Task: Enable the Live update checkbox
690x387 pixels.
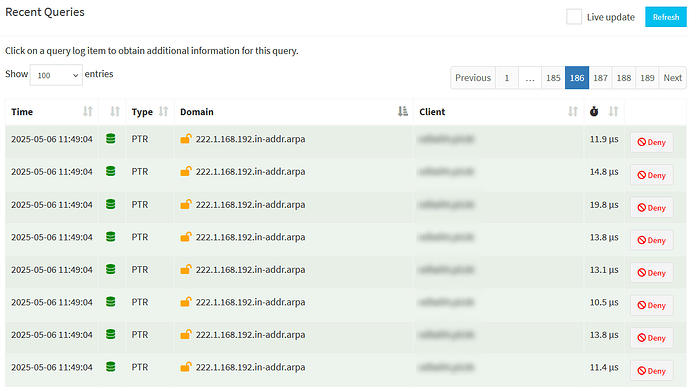Action: click(574, 17)
